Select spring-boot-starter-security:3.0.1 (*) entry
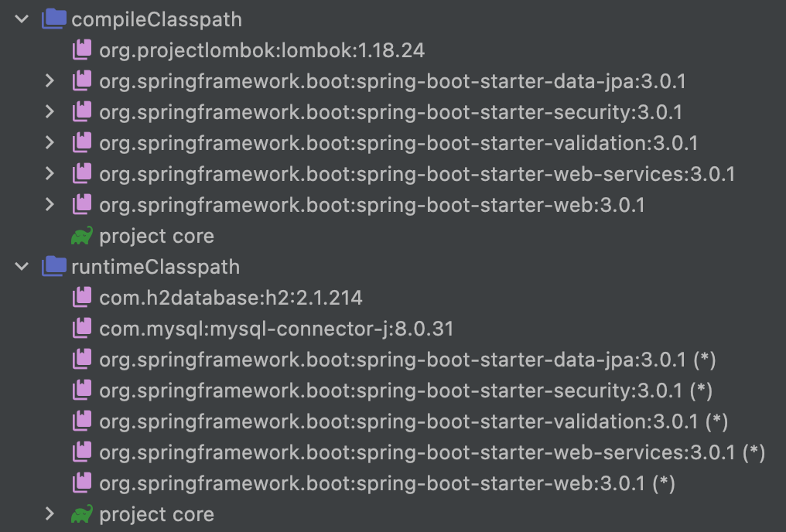Viewport: 786px width, 532px height. tap(405, 390)
